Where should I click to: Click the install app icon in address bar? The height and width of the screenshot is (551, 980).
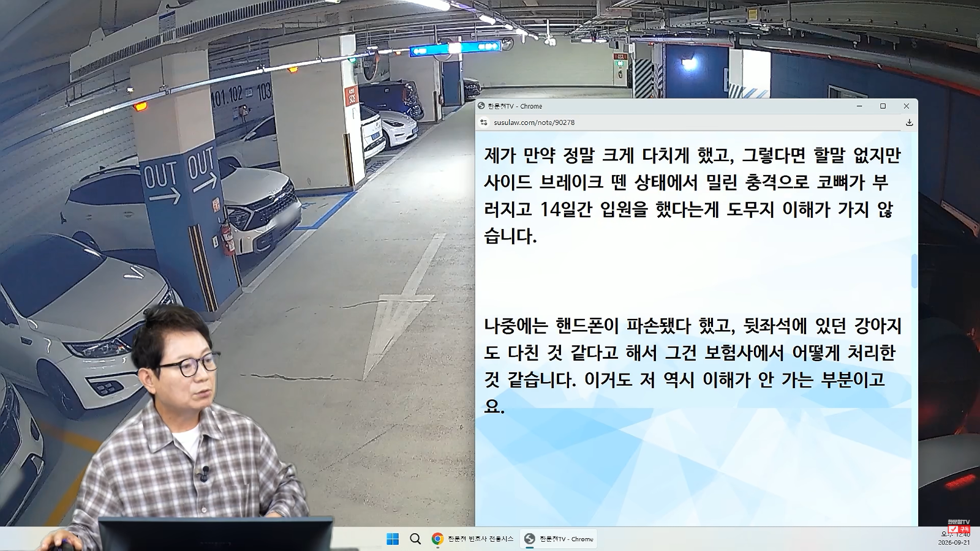(x=909, y=122)
